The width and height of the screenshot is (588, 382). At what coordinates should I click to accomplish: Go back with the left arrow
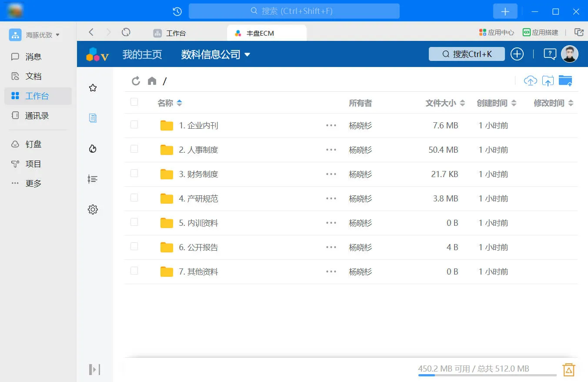click(x=91, y=32)
